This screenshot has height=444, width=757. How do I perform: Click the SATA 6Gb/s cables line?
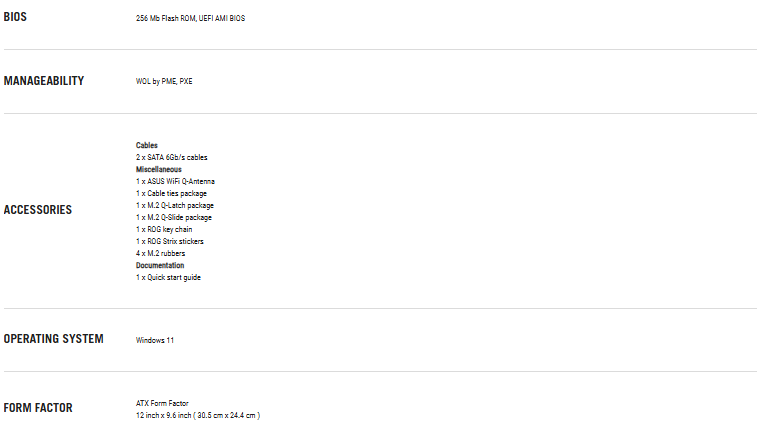(x=172, y=157)
